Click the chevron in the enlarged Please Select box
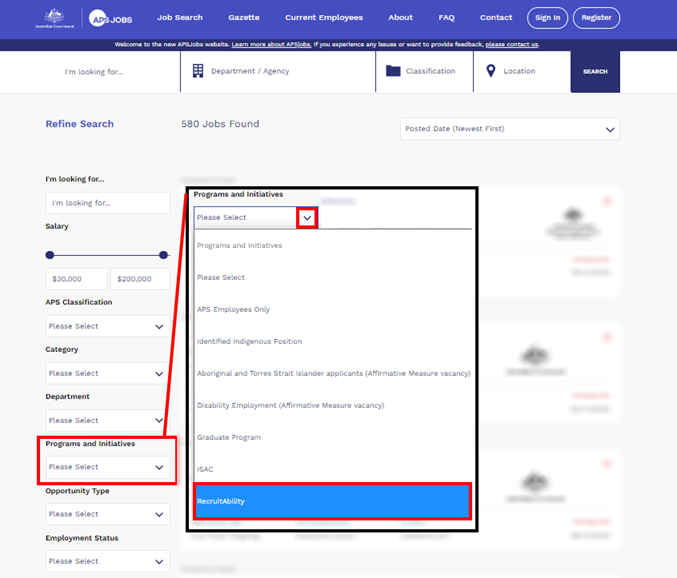Image resolution: width=677 pixels, height=578 pixels. click(x=307, y=218)
